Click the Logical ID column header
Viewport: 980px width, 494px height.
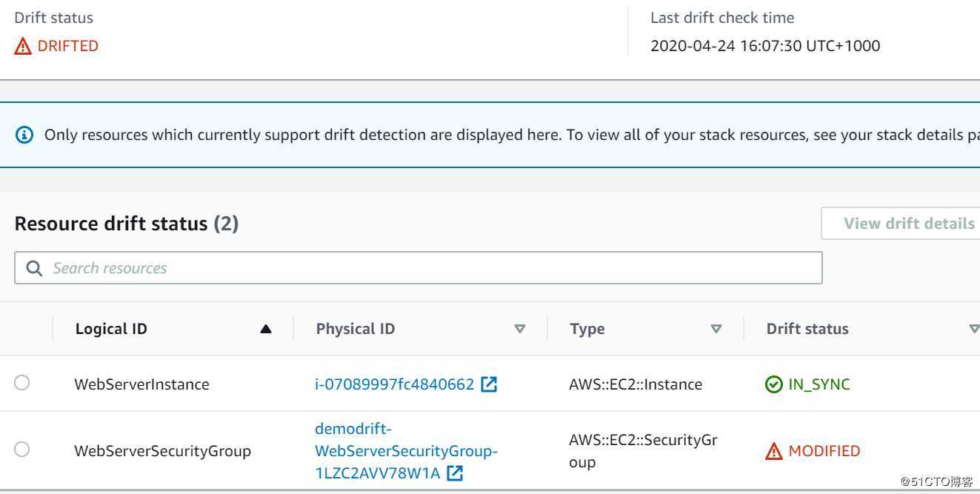click(x=111, y=329)
